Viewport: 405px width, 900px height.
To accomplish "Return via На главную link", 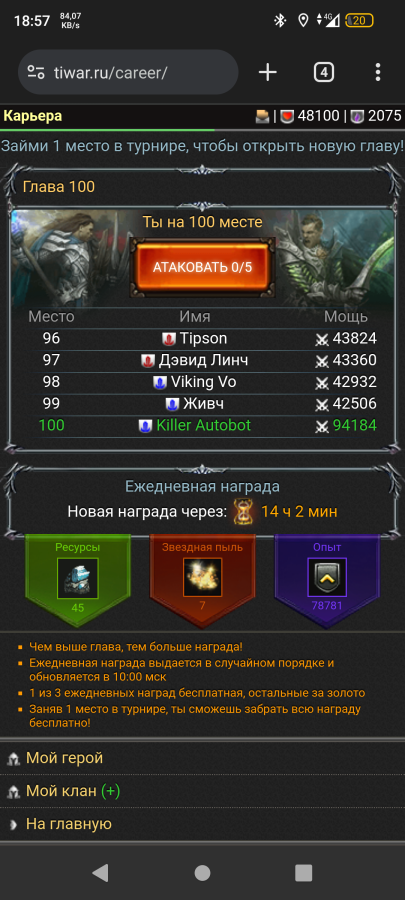I will pos(69,824).
